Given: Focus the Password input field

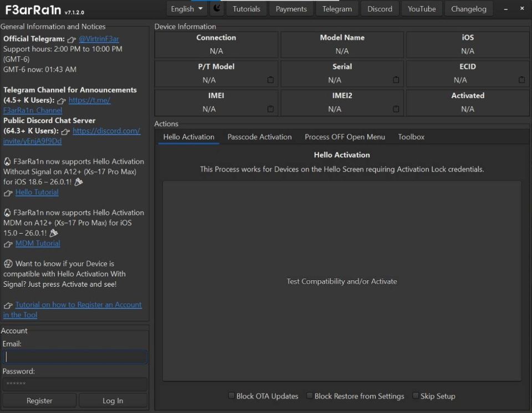Looking at the screenshot, I should (x=75, y=384).
